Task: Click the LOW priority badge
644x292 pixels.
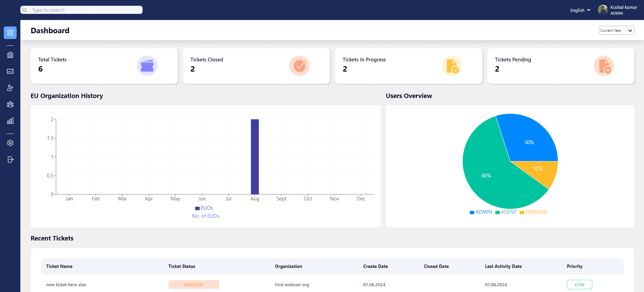Action: tap(579, 285)
